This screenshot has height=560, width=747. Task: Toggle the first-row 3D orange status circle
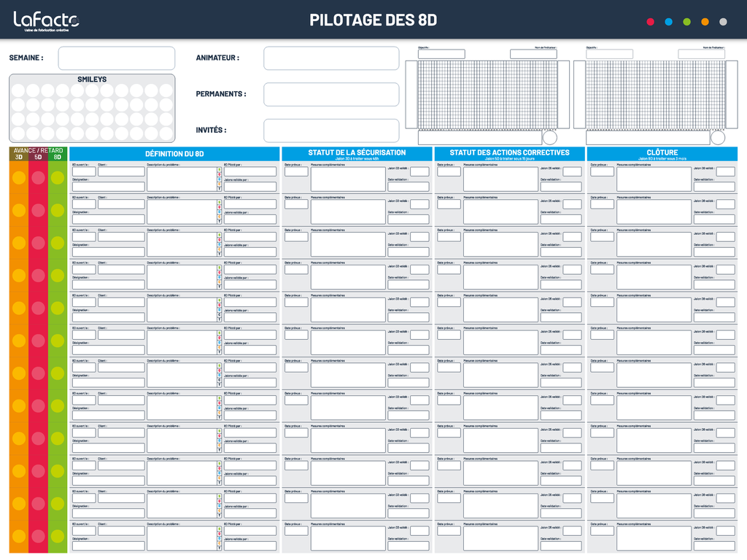[19, 178]
